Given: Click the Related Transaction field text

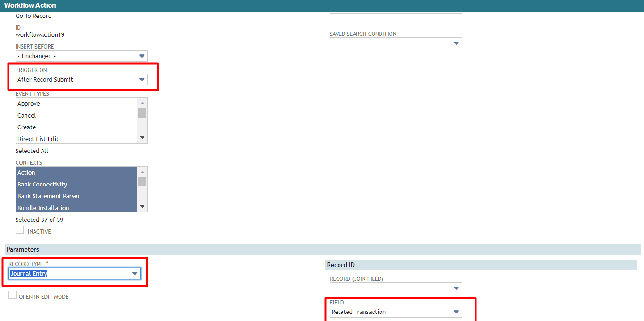Looking at the screenshot, I should 359,312.
